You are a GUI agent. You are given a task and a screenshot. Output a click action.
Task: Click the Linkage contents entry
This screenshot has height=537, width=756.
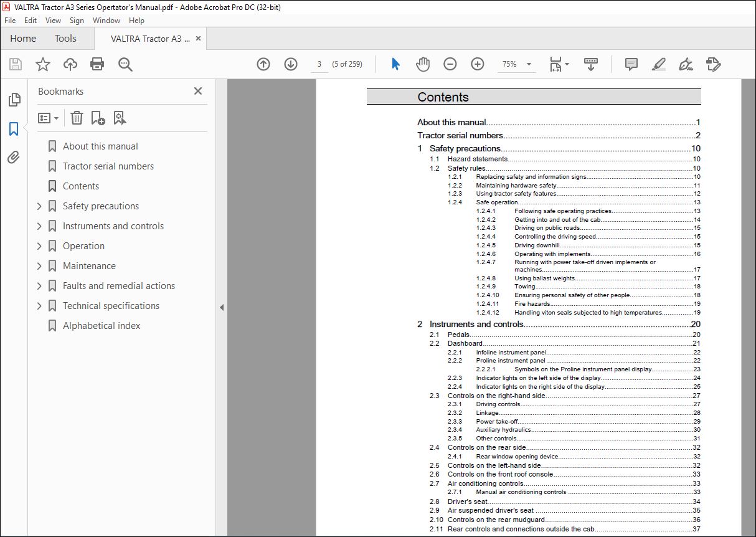(x=488, y=412)
